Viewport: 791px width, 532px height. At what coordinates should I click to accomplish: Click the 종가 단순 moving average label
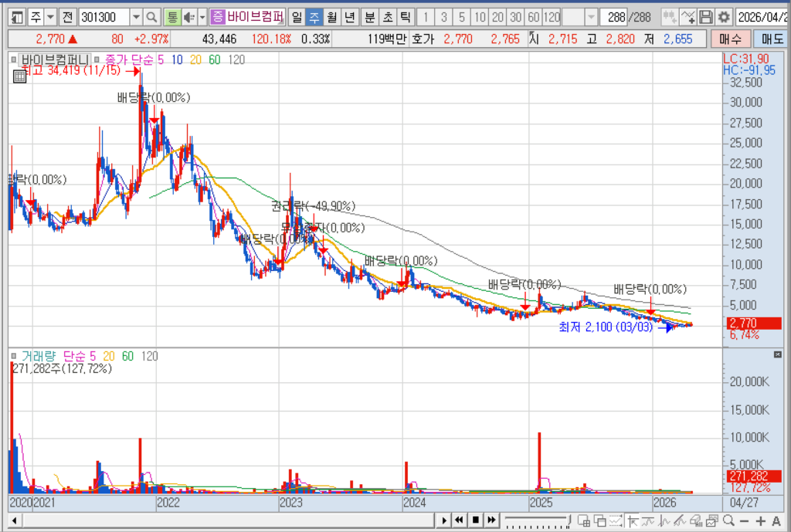point(130,60)
